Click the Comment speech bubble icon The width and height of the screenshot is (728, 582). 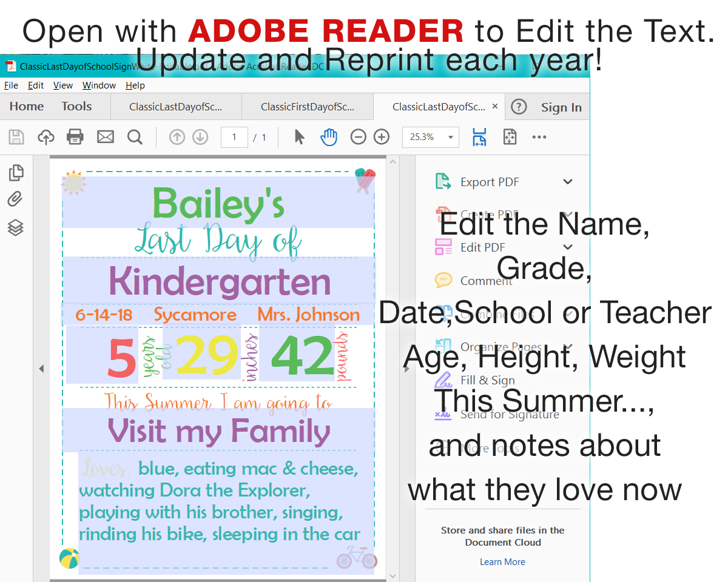[x=443, y=280]
